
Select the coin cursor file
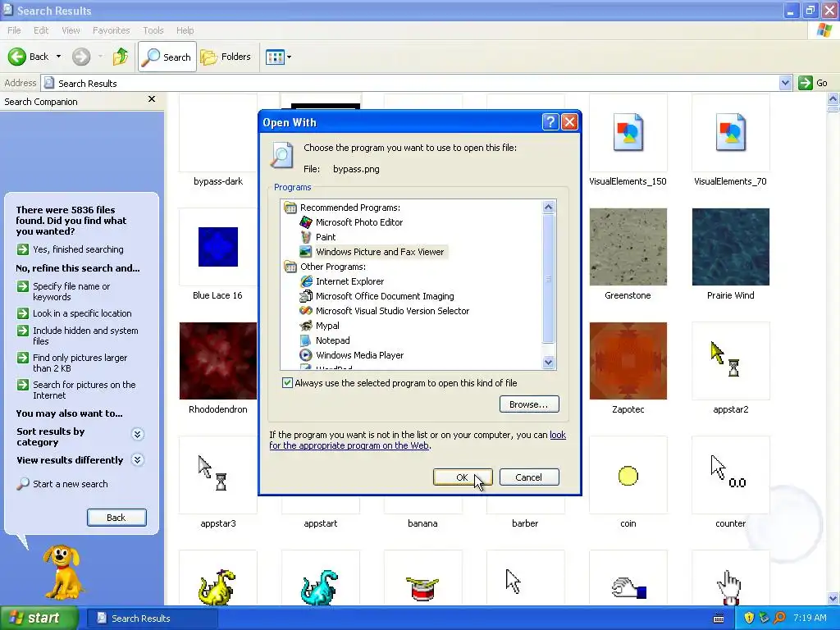(628, 475)
